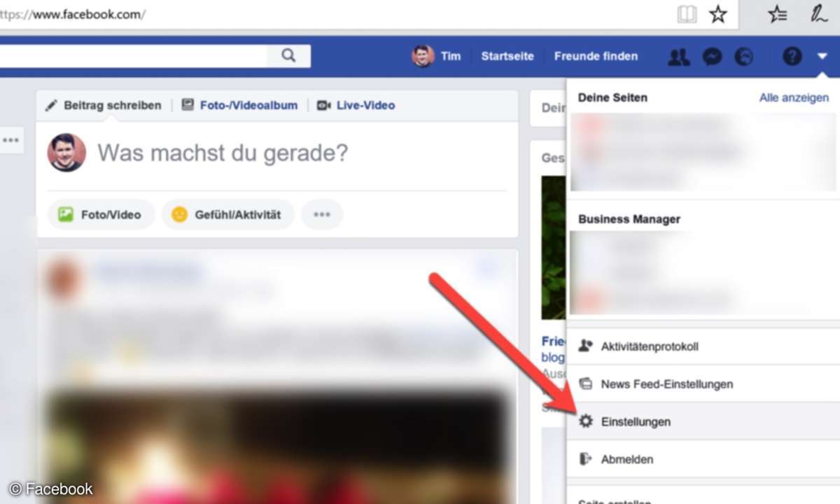Viewport: 840px width, 504px height.
Task: Click the search magnifier button
Action: 288,56
